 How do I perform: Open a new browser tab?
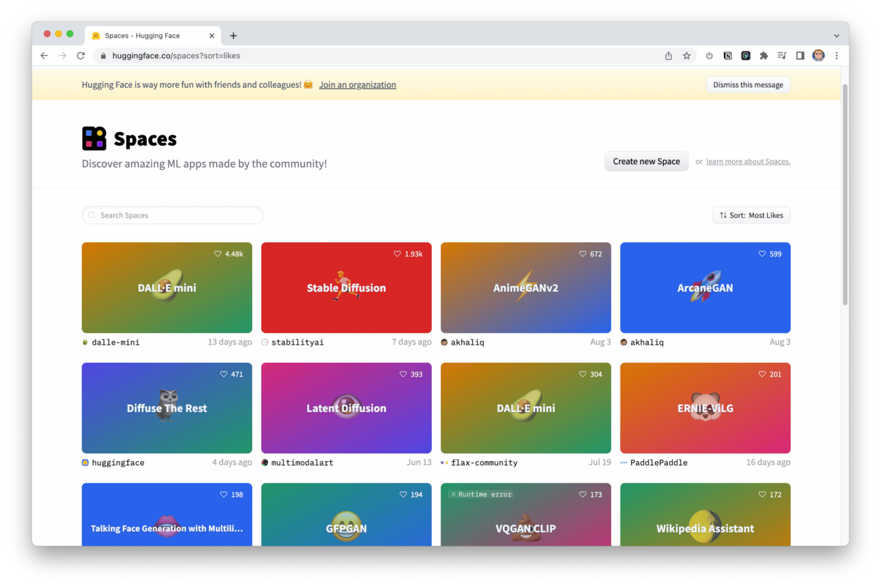tap(233, 36)
